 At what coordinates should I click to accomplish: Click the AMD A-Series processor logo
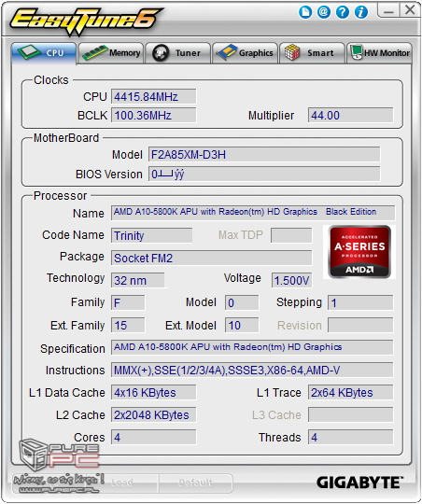(x=359, y=252)
